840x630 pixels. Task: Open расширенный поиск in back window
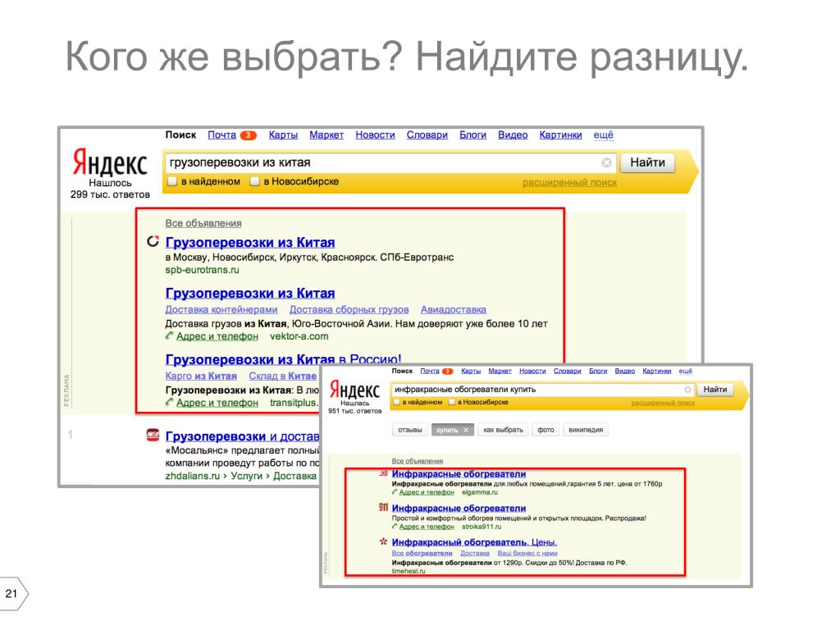point(569,183)
